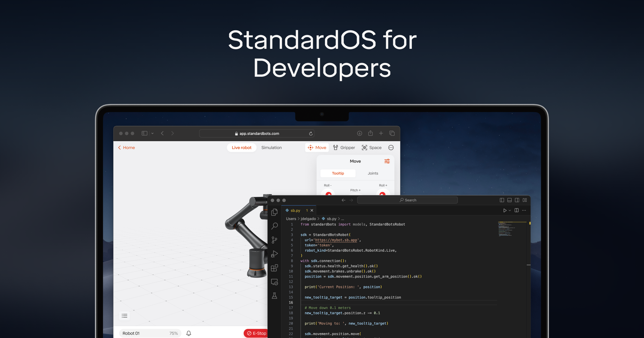Open the Extensions view
The image size is (644, 338).
click(274, 267)
